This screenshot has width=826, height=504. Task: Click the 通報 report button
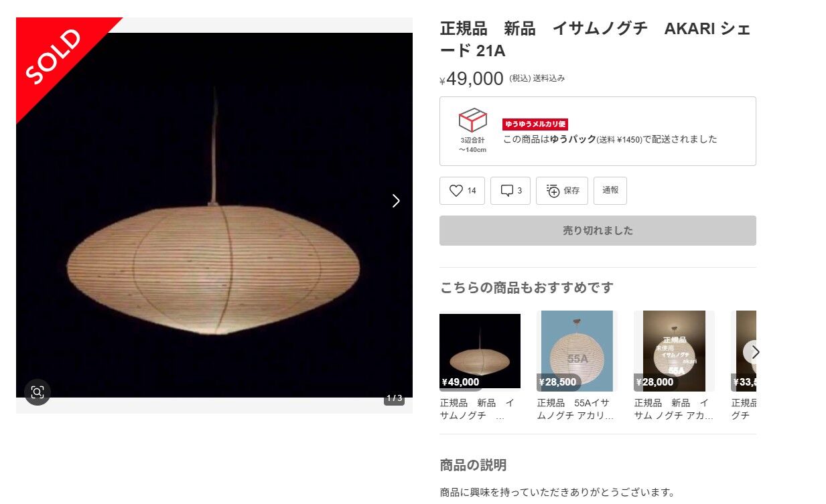point(610,191)
